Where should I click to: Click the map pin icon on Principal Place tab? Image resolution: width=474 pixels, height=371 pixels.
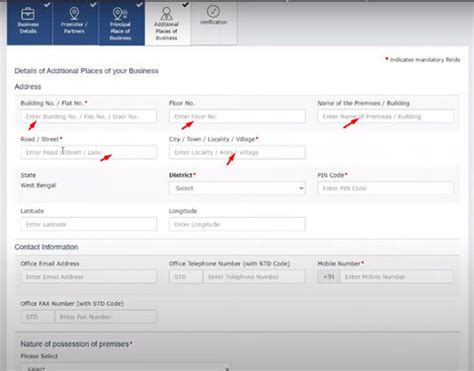[120, 14]
